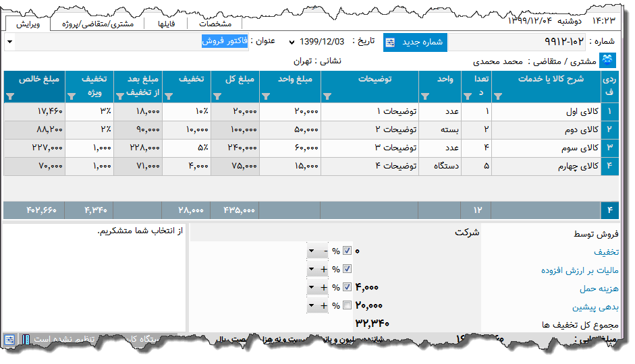This screenshot has height=364, width=635.
Task: Select row cell کالای سوم
Action: pos(547,148)
